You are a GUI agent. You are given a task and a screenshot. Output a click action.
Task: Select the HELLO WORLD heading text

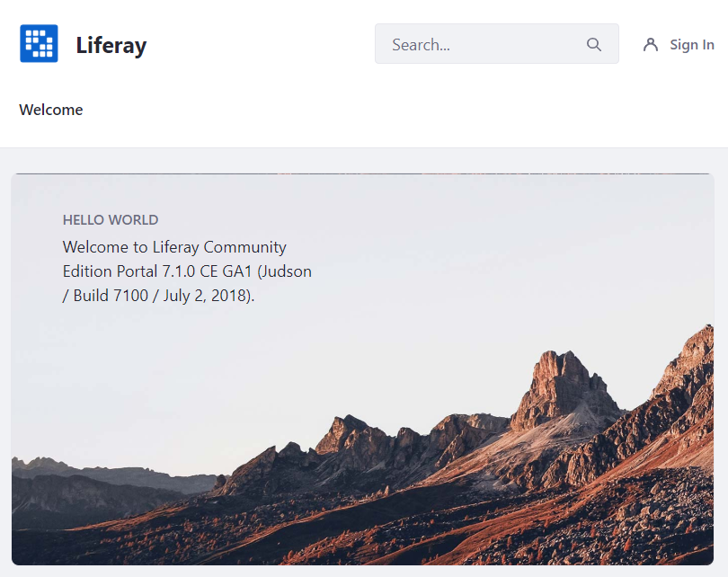(111, 220)
